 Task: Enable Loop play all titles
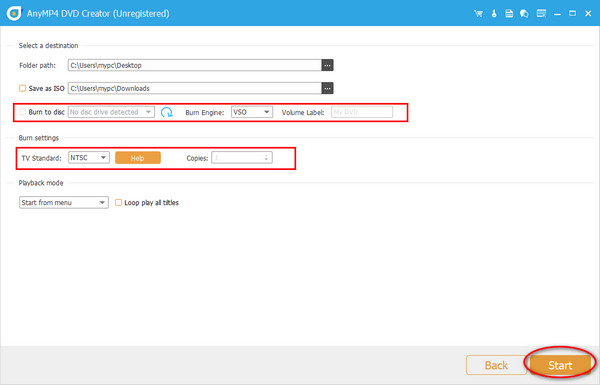[119, 202]
